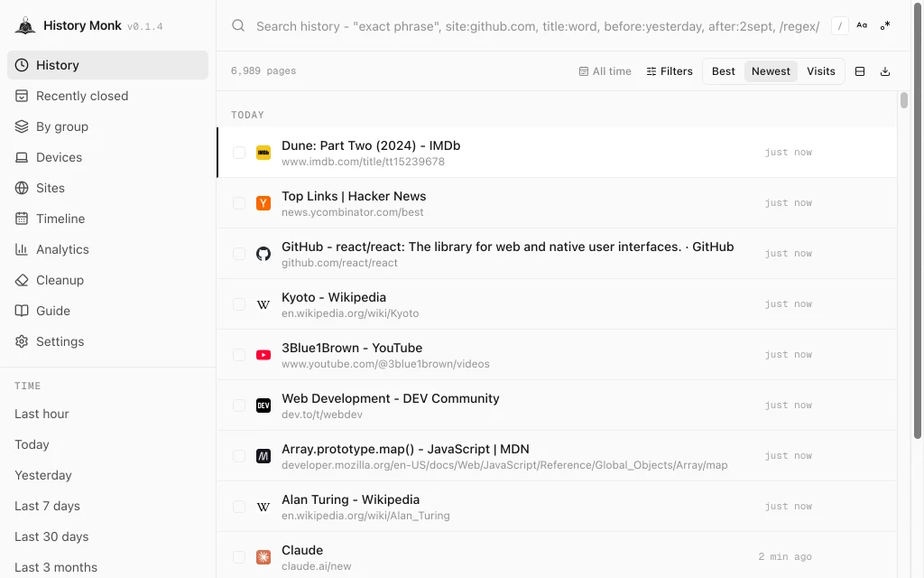
Task: Open By group view
Action: (x=108, y=126)
